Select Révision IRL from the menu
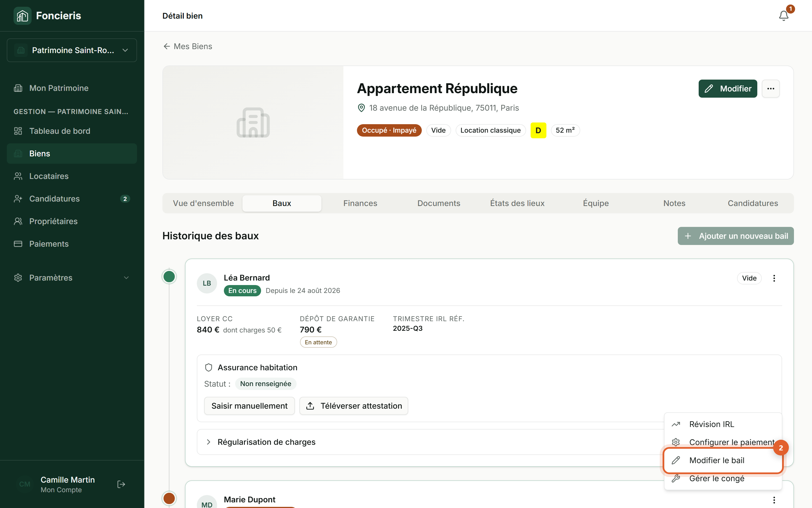Viewport: 812px width, 508px height. pos(723,424)
